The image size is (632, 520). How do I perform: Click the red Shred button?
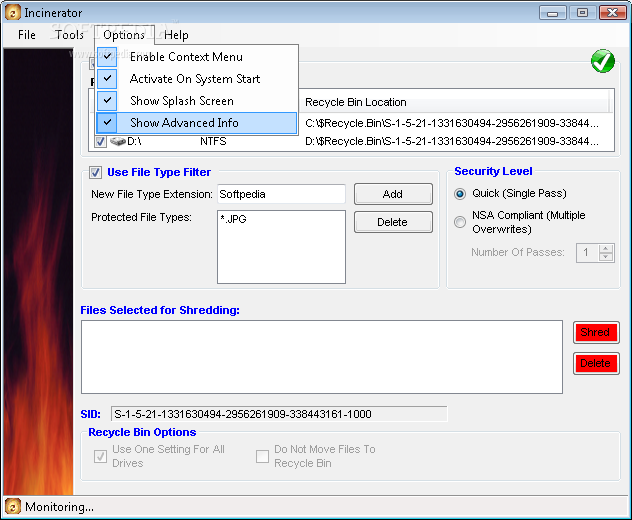click(x=596, y=333)
